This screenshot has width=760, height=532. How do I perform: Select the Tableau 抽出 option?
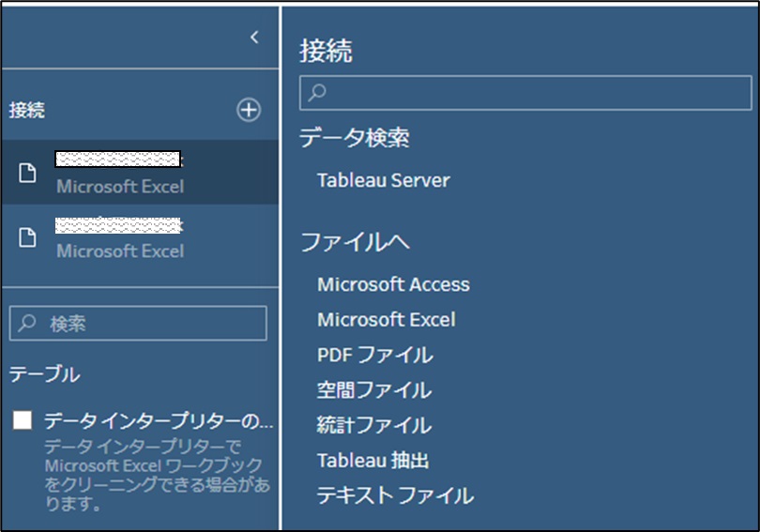point(372,461)
